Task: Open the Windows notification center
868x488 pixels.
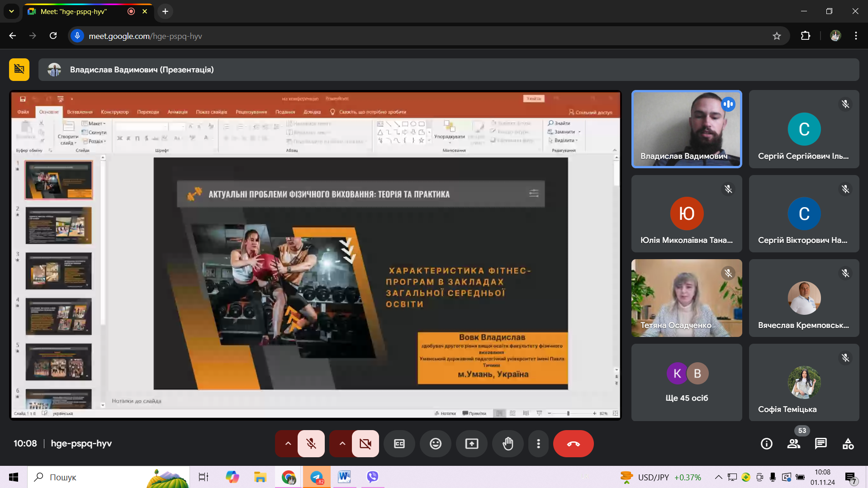Action: [851, 478]
